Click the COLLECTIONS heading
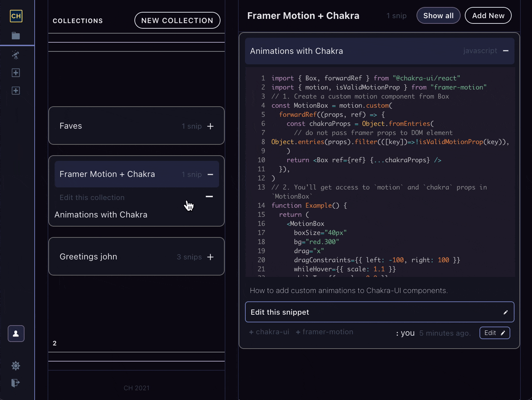 tap(78, 21)
